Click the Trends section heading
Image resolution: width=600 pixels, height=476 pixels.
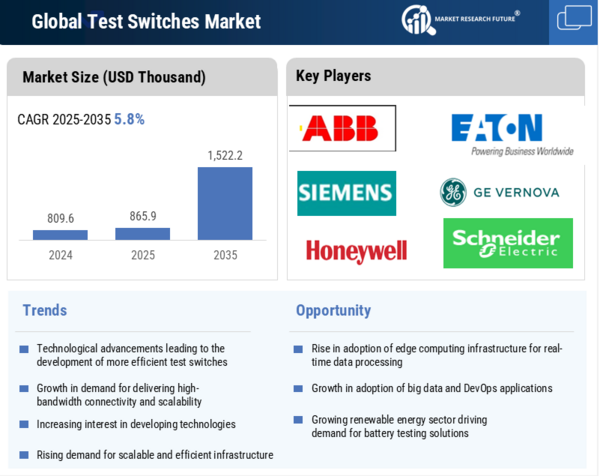(45, 310)
